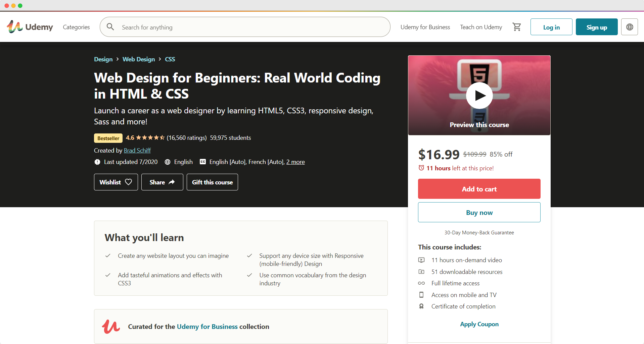Image resolution: width=644 pixels, height=344 pixels.
Task: Click the 16,560 ratings text
Action: [187, 138]
